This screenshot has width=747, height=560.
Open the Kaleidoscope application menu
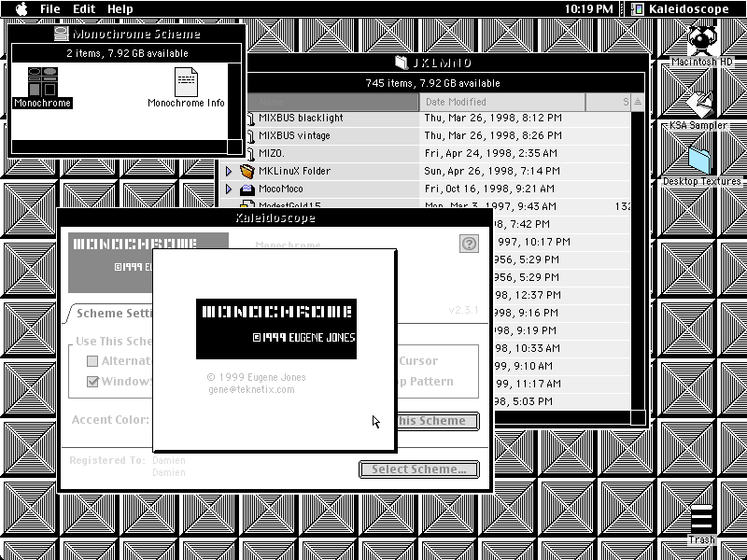(682, 8)
